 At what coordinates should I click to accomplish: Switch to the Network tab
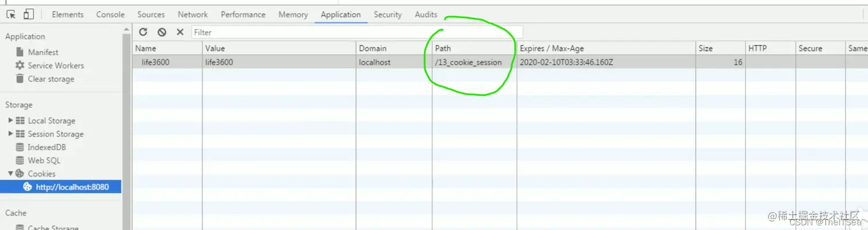click(x=193, y=14)
